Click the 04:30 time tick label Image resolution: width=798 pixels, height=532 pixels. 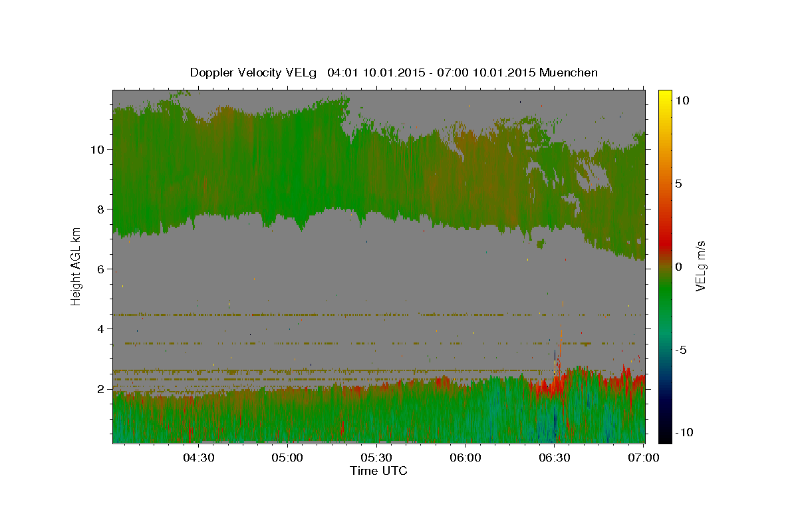click(x=198, y=458)
